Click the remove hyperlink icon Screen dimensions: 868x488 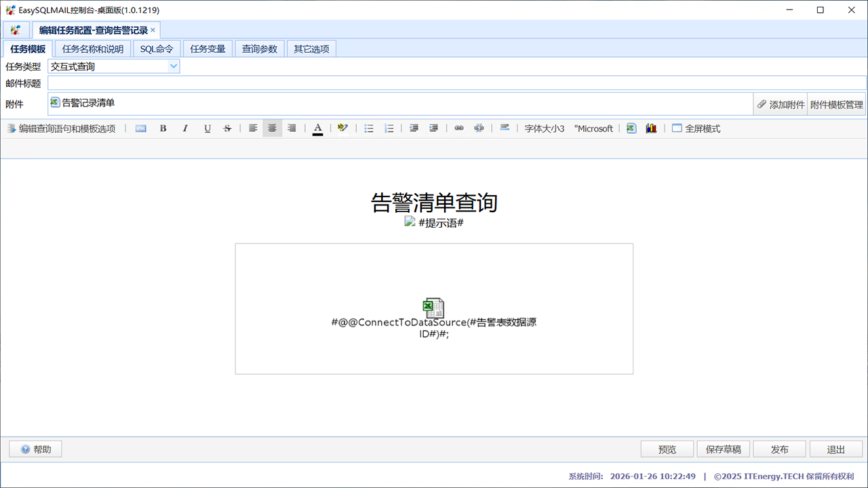[479, 128]
